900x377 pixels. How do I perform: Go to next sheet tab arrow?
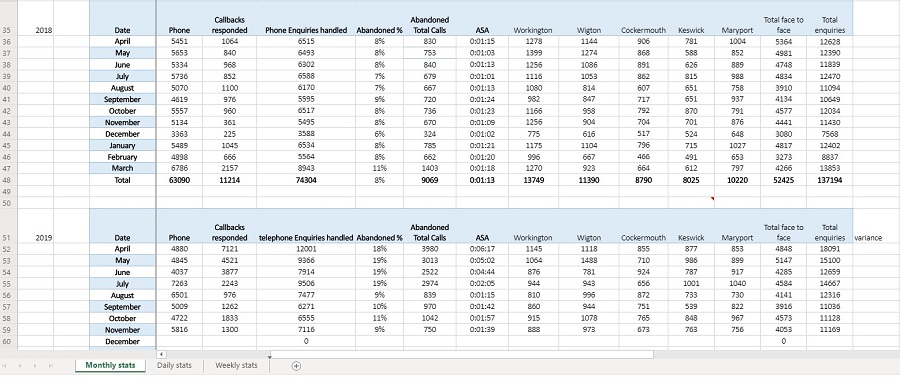coord(35,366)
